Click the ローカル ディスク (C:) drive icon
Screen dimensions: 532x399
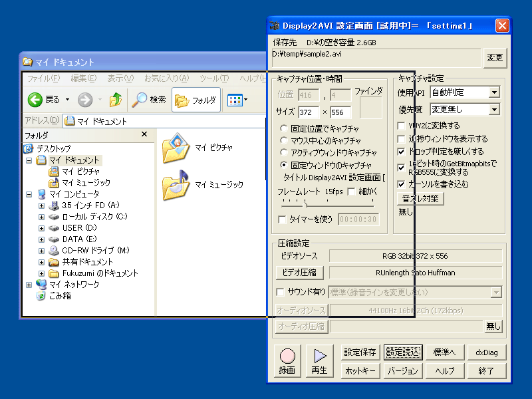coord(54,217)
